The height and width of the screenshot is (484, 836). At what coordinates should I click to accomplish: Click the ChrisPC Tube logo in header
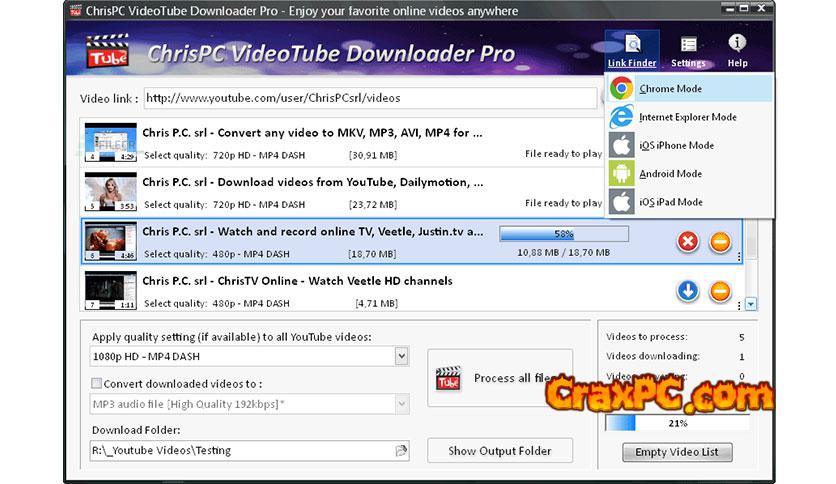tap(108, 51)
